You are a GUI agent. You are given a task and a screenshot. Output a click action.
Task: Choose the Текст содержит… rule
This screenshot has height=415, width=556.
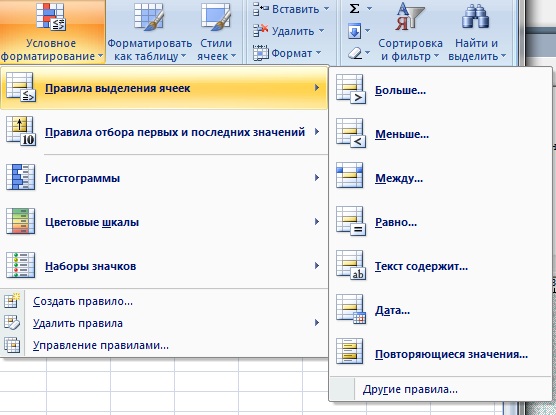point(440,266)
